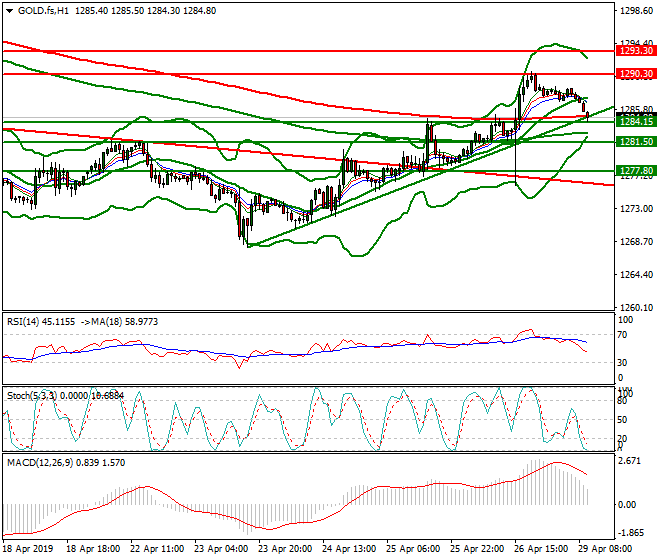Select the Stoch(5,3,3) indicator label
The width and height of the screenshot is (660, 560).
coord(32,396)
